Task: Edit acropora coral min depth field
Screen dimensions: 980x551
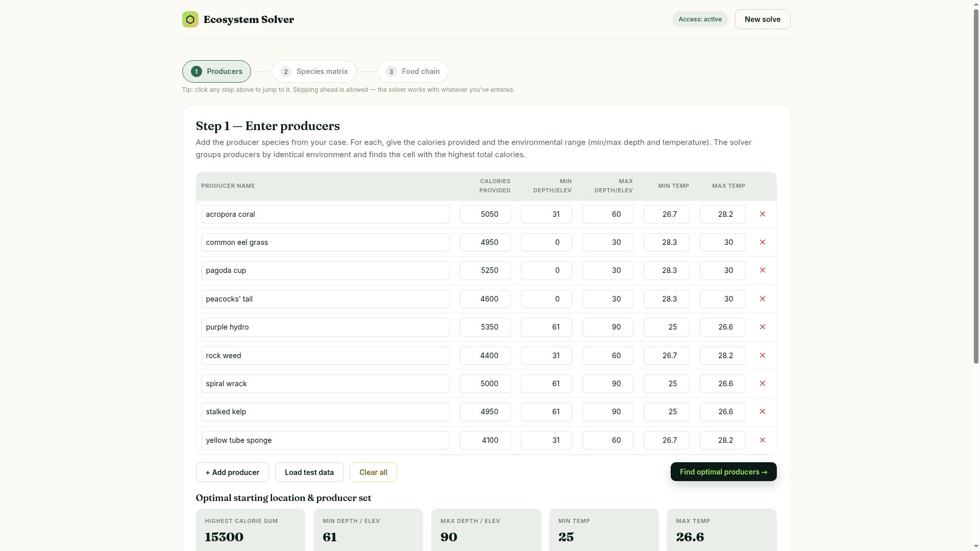Action: (x=547, y=214)
